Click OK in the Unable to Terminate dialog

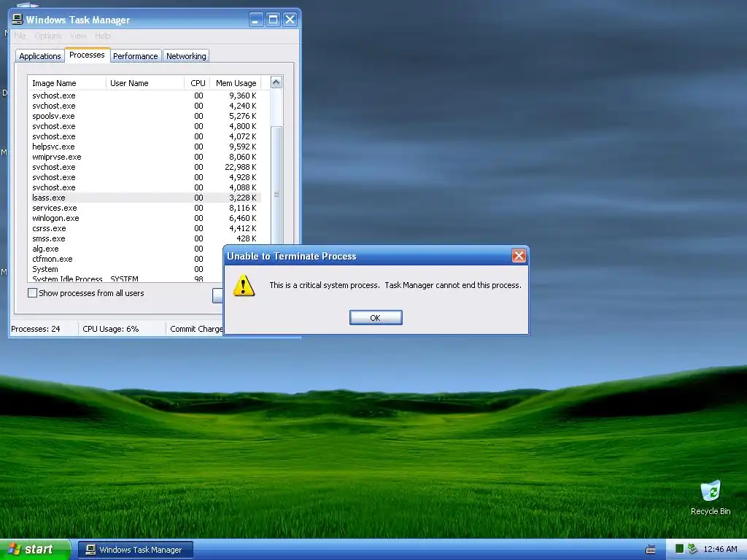pos(376,318)
